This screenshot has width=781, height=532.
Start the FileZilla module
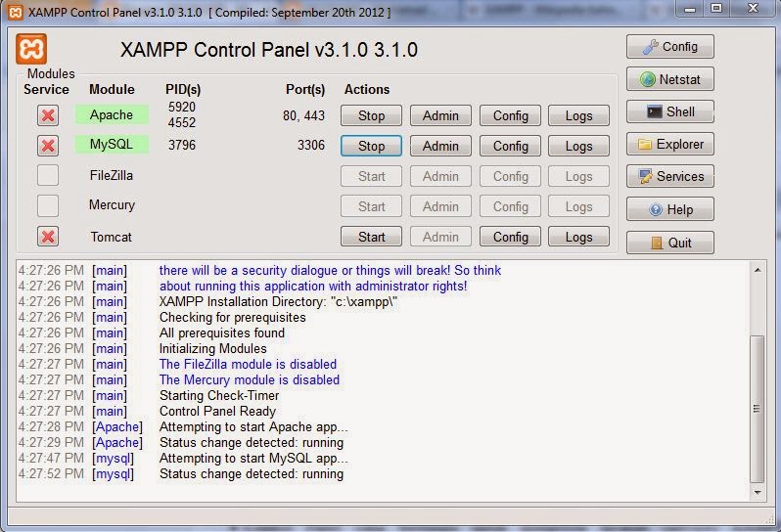tap(371, 176)
